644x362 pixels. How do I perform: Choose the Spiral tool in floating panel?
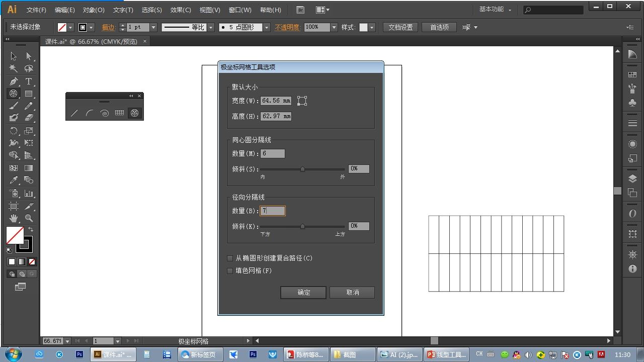[x=104, y=113]
